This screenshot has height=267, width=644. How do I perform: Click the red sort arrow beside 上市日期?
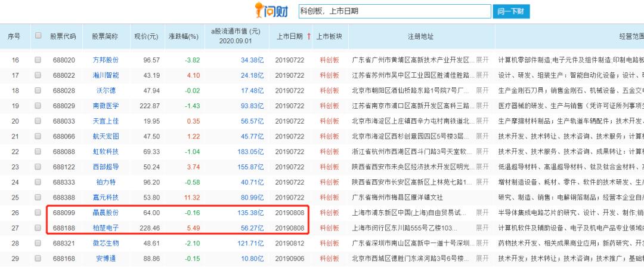[308, 36]
